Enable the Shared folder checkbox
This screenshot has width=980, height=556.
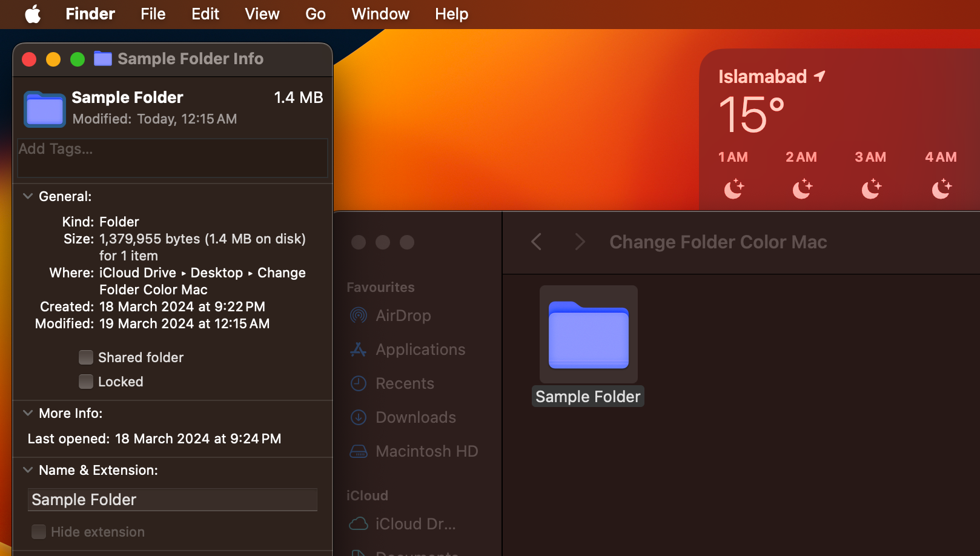point(86,357)
